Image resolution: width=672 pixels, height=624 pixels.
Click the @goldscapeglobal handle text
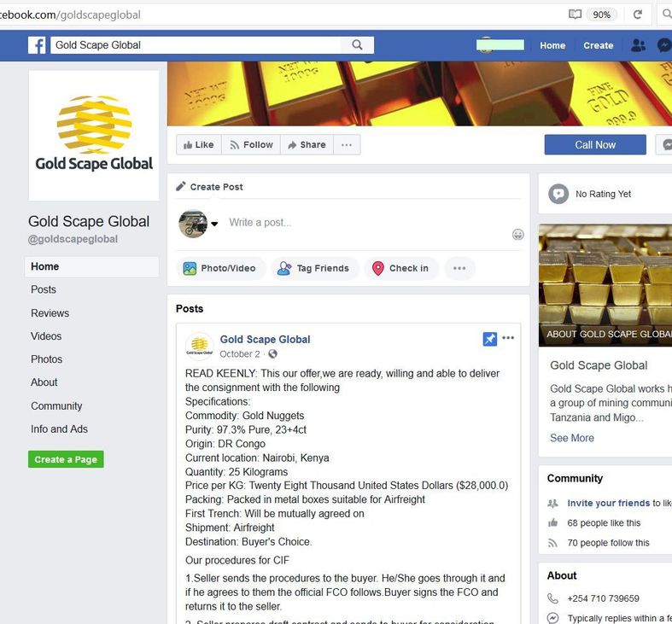73,240
